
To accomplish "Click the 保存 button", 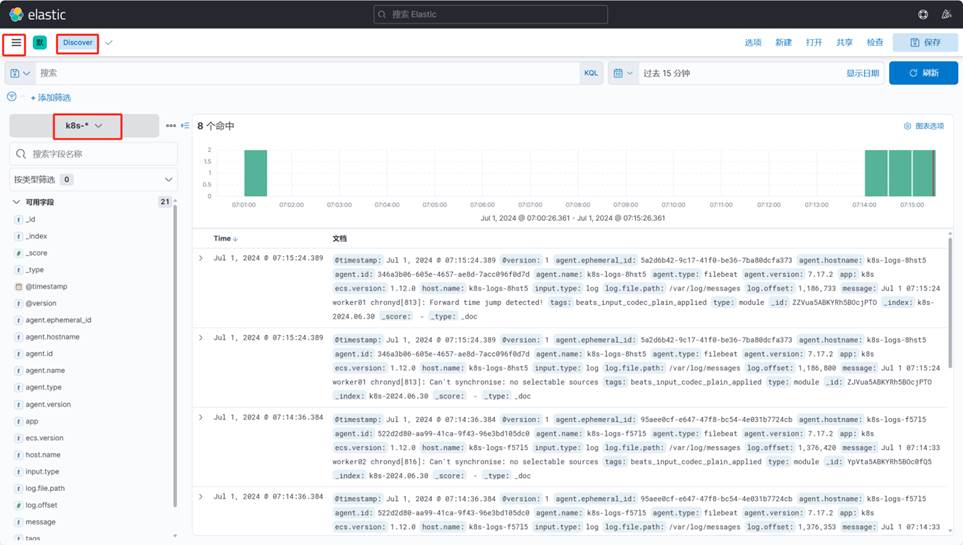I will [x=925, y=42].
